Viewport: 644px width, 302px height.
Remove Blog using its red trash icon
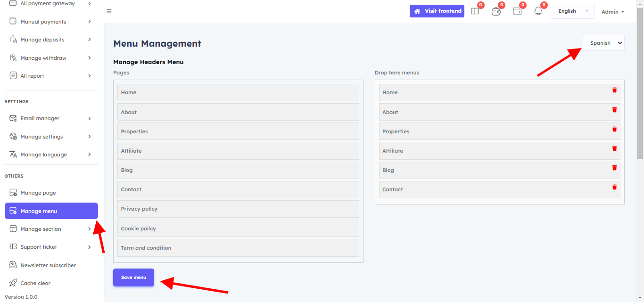614,168
